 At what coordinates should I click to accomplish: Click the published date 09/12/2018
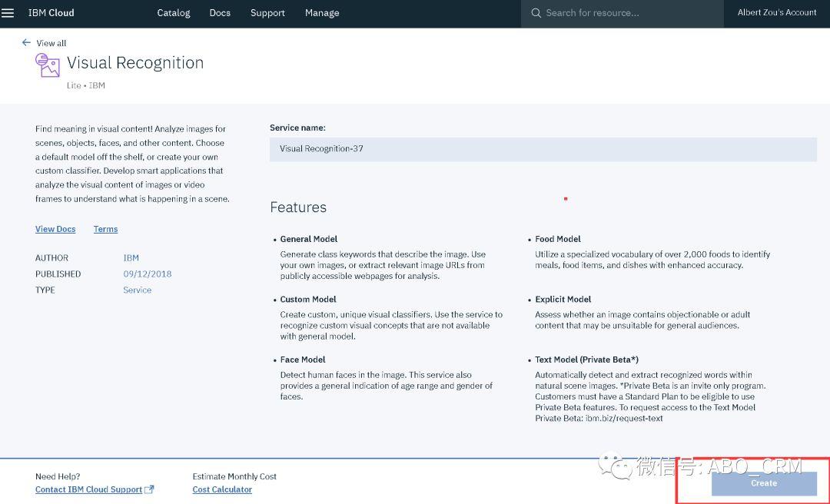coord(147,274)
